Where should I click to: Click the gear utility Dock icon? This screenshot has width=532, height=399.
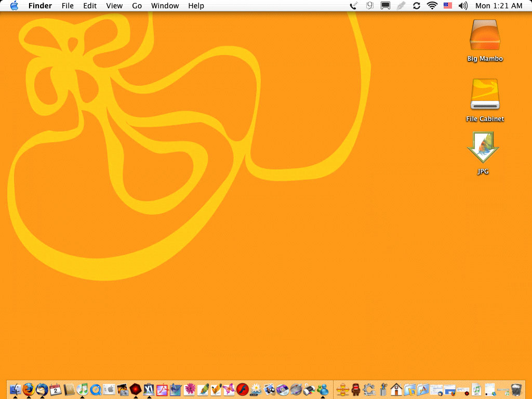[369, 390]
